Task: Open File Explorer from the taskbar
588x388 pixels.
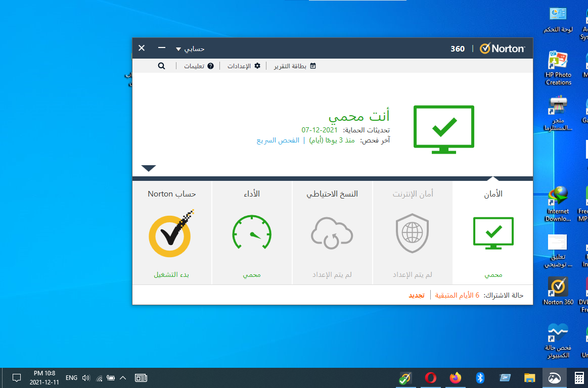Action: tap(529, 378)
